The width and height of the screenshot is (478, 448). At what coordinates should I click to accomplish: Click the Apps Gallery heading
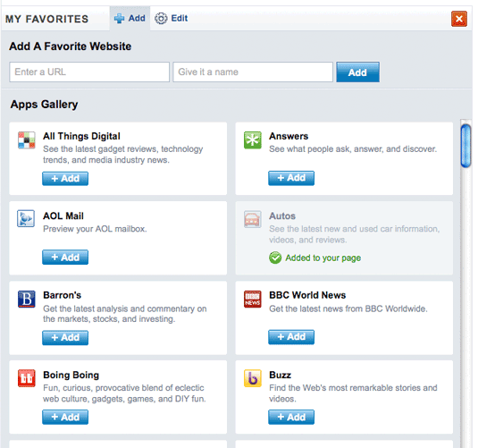[x=44, y=105]
